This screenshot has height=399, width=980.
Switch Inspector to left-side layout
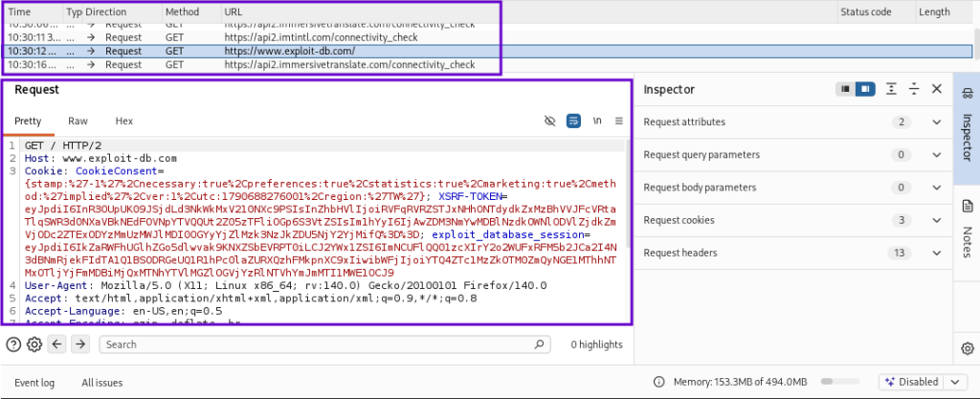click(846, 89)
